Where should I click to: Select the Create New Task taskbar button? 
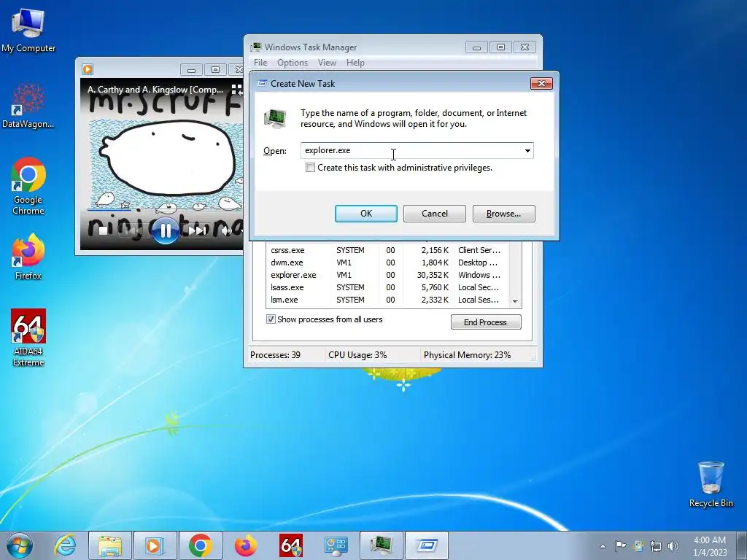pyautogui.click(x=427, y=545)
